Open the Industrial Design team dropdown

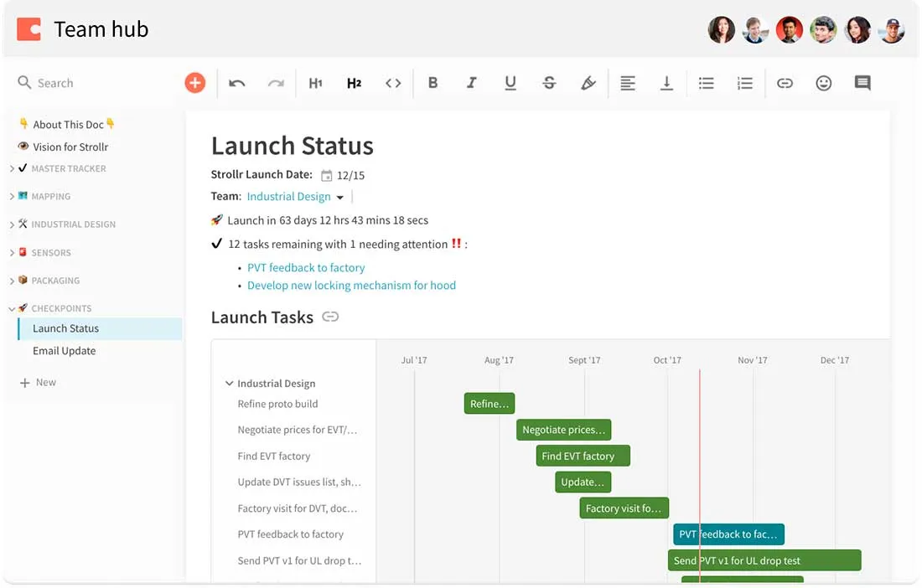click(339, 198)
